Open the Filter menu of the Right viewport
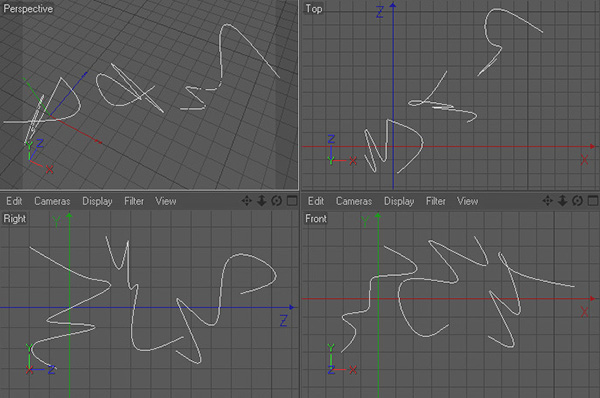The height and width of the screenshot is (398, 600). pos(134,201)
